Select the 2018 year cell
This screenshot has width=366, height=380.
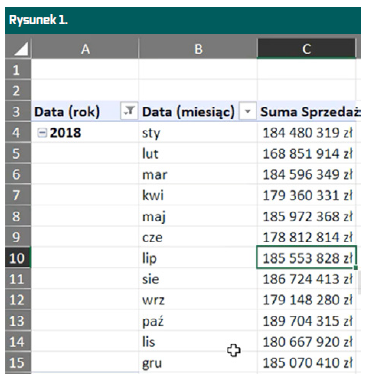click(85, 132)
